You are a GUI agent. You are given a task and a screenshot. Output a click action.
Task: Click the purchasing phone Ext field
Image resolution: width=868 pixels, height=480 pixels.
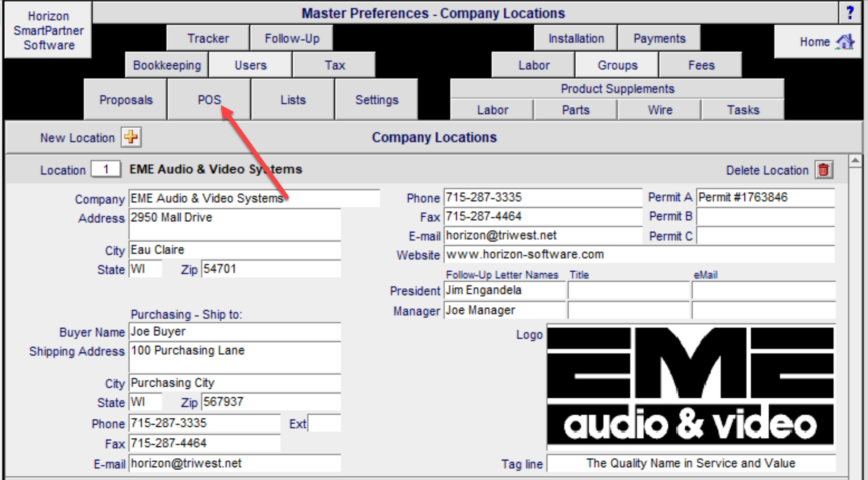pyautogui.click(x=324, y=423)
